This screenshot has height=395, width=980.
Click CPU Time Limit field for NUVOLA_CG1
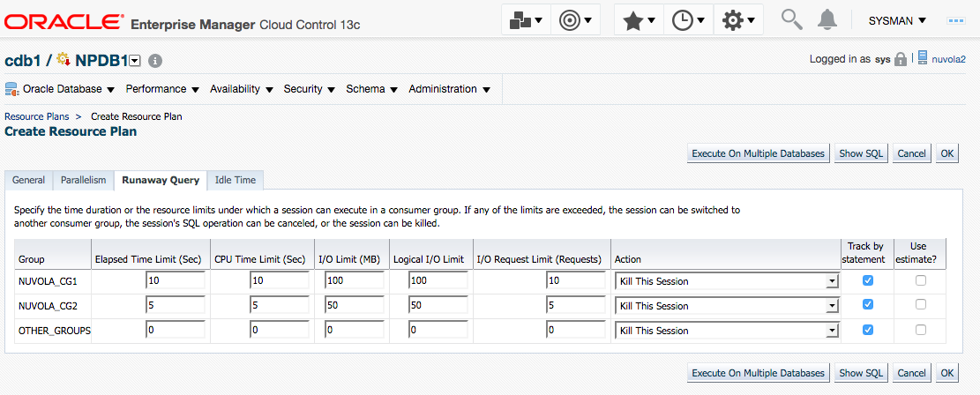[280, 281]
